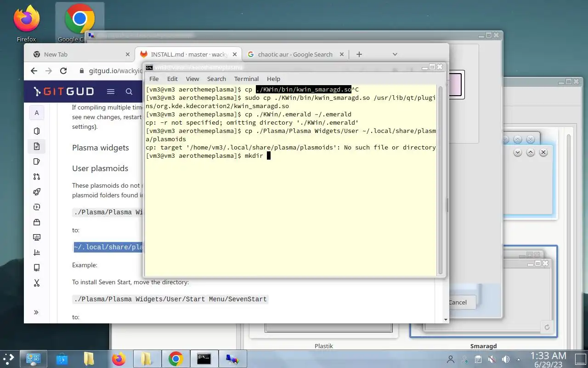
Task: Open Chrome's tab search dropdown chevron
Action: (395, 54)
